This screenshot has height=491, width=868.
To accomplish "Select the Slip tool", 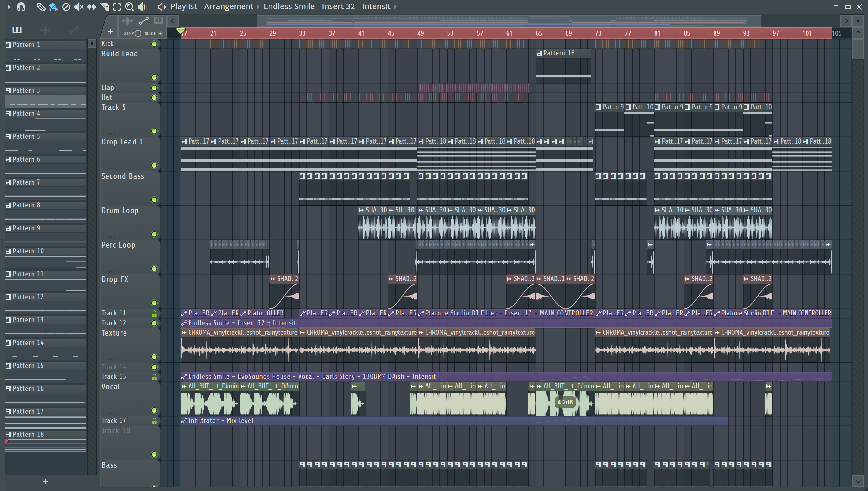I will (91, 6).
